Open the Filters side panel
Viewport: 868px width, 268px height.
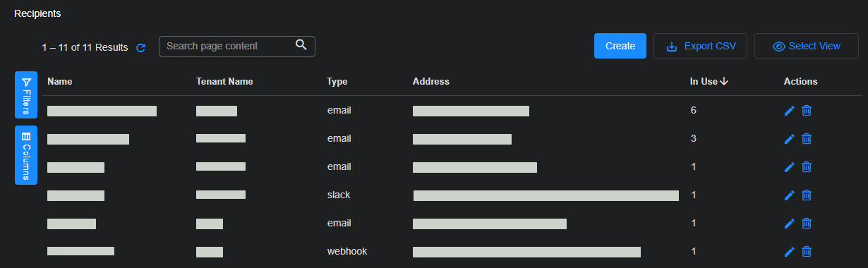26,95
